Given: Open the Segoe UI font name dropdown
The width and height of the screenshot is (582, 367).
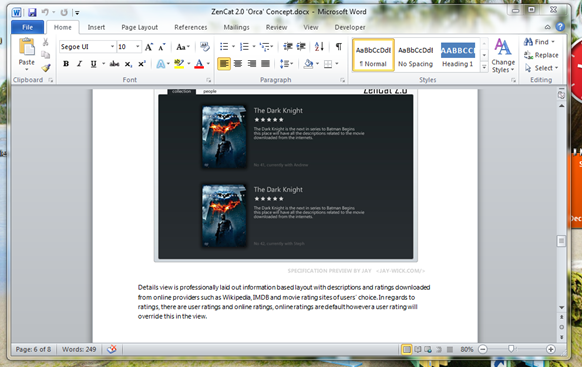Looking at the screenshot, I should click(x=112, y=47).
